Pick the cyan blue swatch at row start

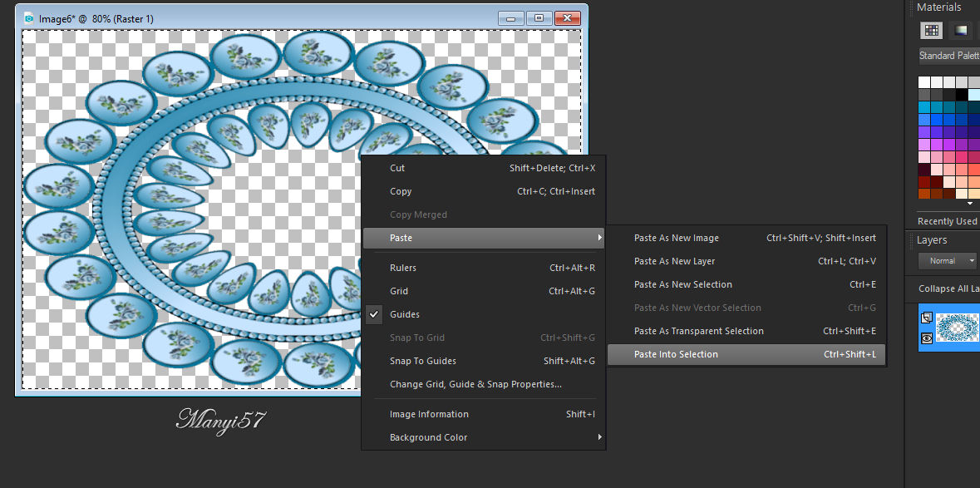point(924,107)
